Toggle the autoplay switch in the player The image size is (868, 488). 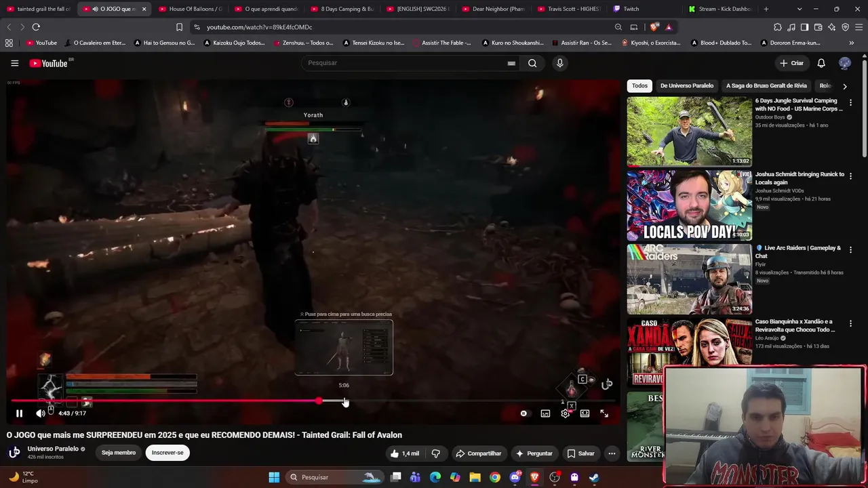[524, 413]
